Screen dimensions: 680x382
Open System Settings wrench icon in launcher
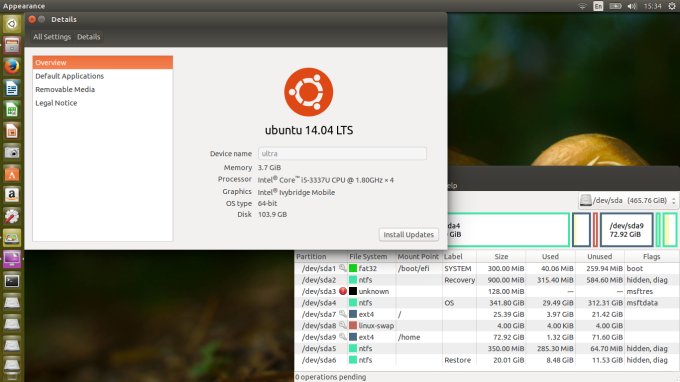(x=12, y=216)
